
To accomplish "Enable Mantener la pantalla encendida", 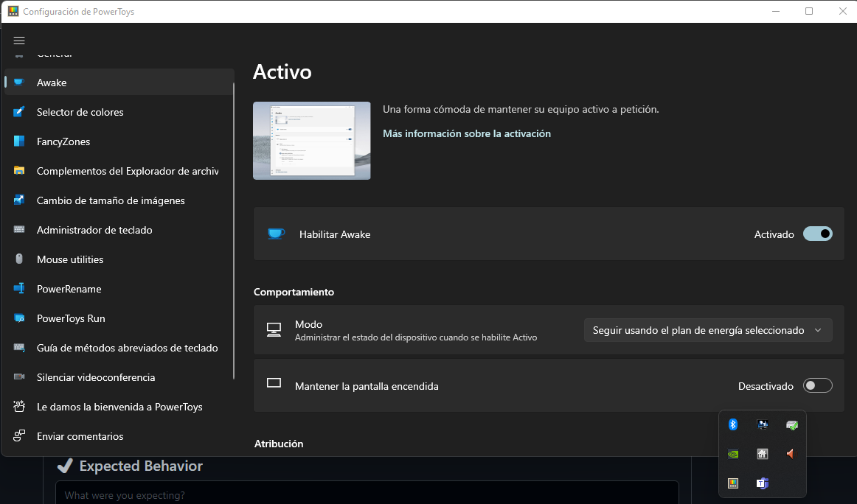I will click(x=817, y=385).
